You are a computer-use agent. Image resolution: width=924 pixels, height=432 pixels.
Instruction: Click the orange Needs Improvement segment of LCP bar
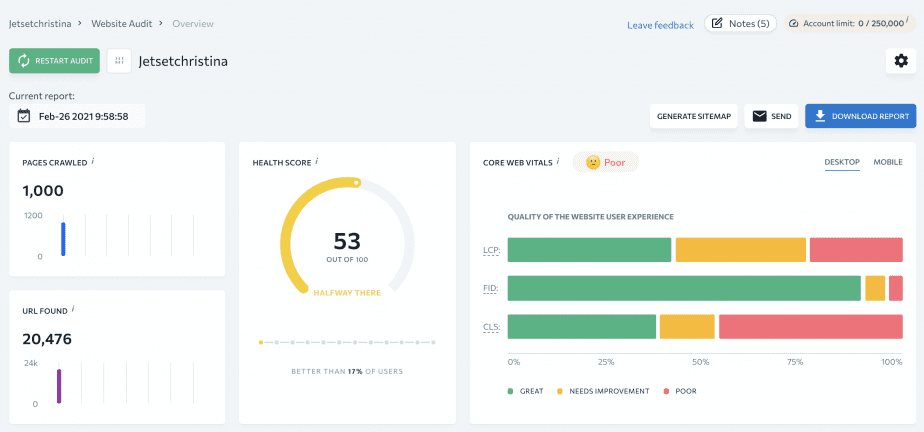click(x=741, y=250)
